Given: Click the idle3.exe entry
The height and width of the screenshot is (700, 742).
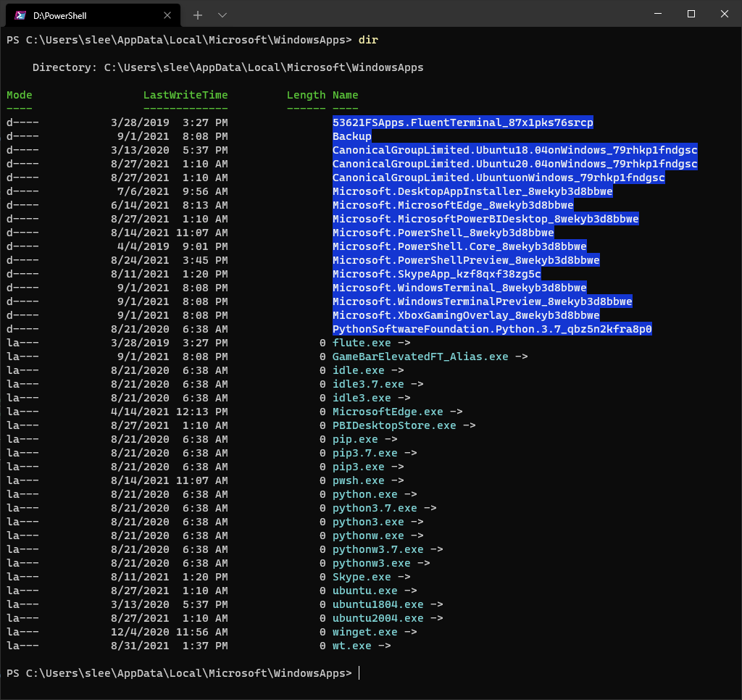Looking at the screenshot, I should pos(362,398).
